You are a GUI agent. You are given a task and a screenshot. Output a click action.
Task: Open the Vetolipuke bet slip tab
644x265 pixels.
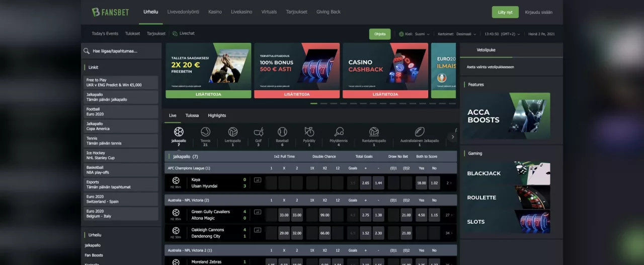(486, 50)
